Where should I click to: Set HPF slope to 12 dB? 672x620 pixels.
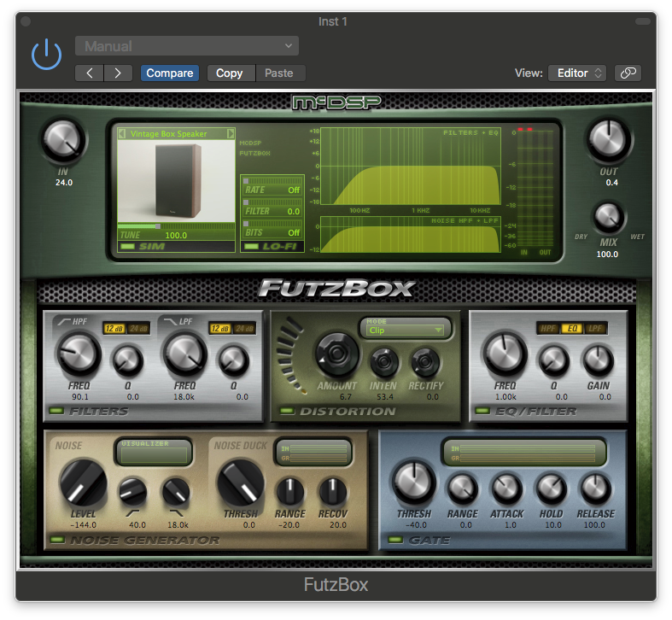point(114,329)
